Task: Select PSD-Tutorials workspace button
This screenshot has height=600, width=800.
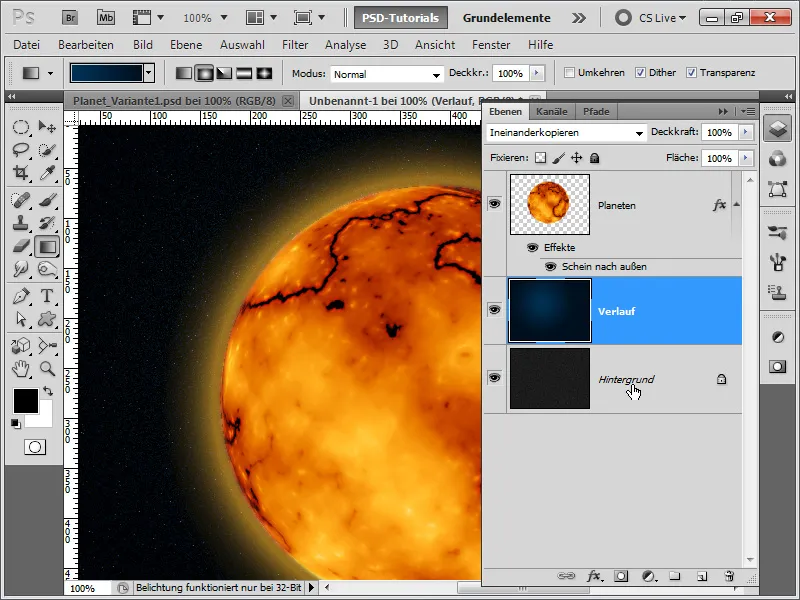Action: pyautogui.click(x=401, y=18)
